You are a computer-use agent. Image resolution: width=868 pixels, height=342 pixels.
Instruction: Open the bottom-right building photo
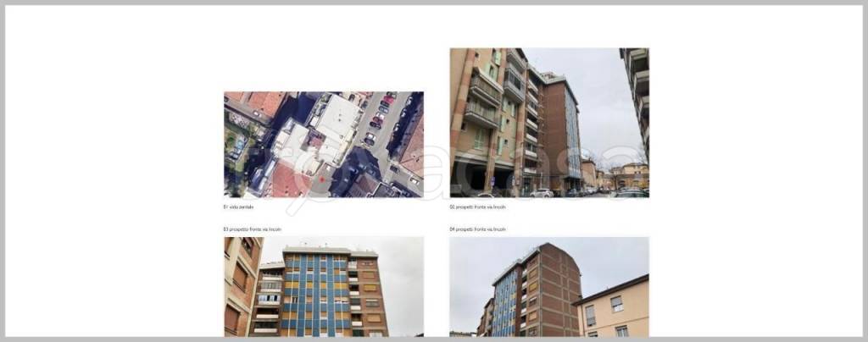(548, 286)
